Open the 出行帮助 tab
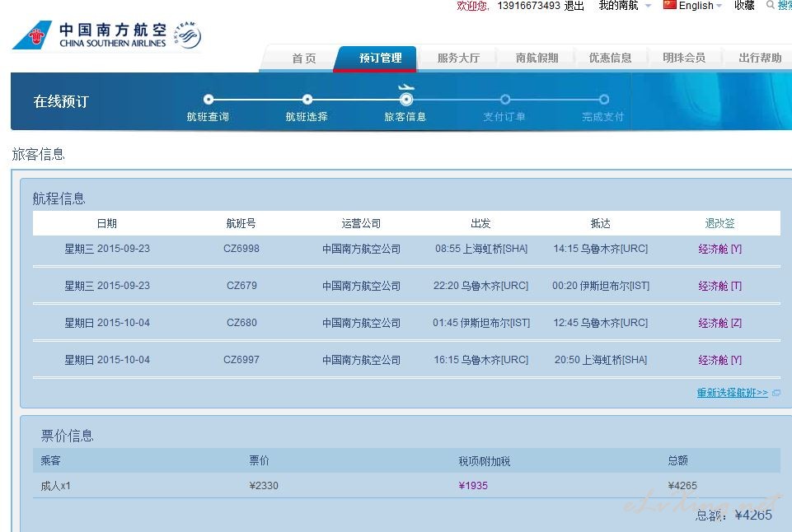 pos(760,58)
